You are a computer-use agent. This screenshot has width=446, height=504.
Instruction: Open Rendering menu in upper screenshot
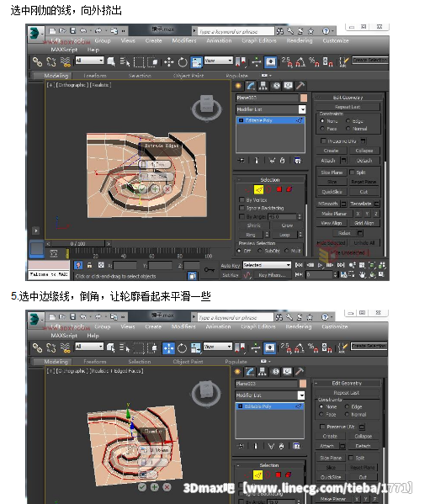coord(300,40)
